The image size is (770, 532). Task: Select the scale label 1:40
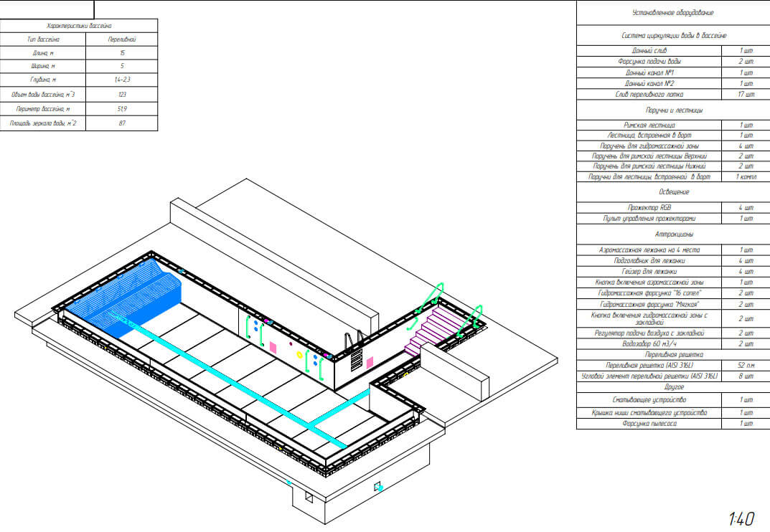(741, 518)
